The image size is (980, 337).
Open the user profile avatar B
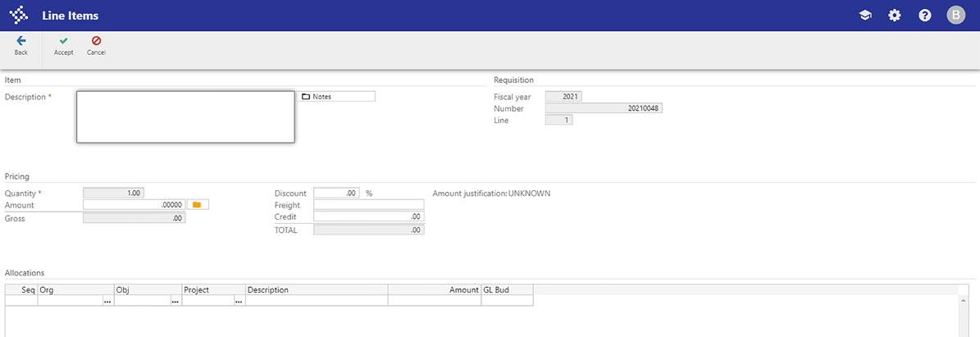point(956,15)
